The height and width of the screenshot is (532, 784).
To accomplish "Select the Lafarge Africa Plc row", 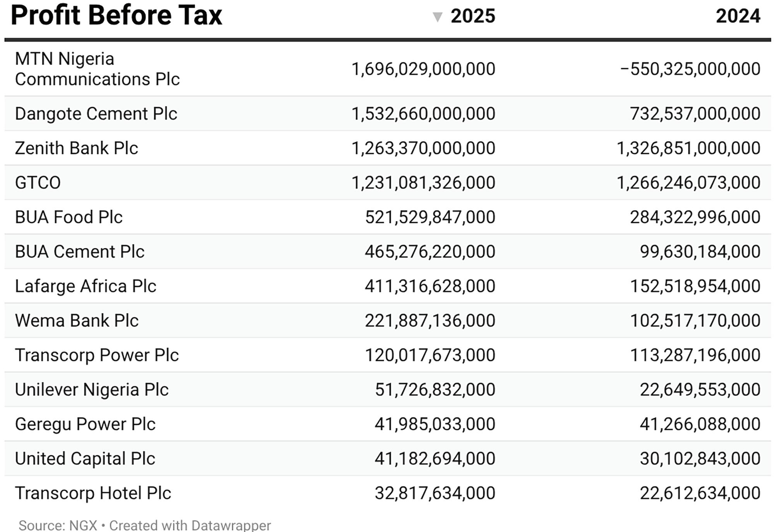I will [x=388, y=286].
